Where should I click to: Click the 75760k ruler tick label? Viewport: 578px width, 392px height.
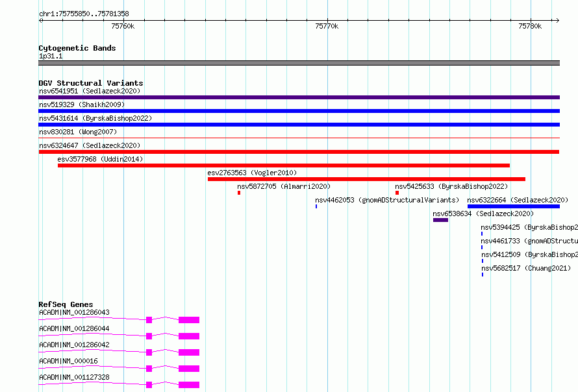click(123, 26)
